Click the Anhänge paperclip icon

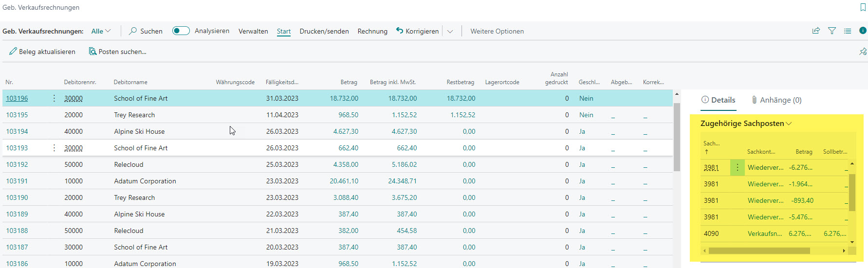click(754, 100)
